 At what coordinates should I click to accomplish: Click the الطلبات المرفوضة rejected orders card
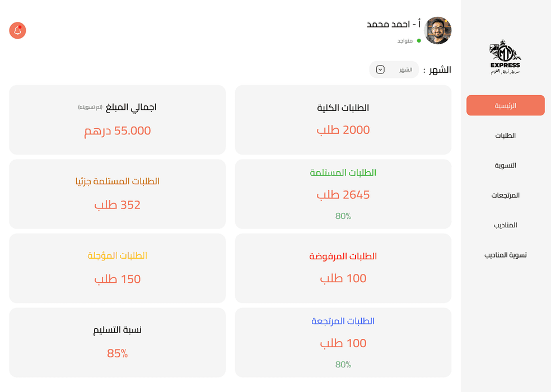click(343, 268)
